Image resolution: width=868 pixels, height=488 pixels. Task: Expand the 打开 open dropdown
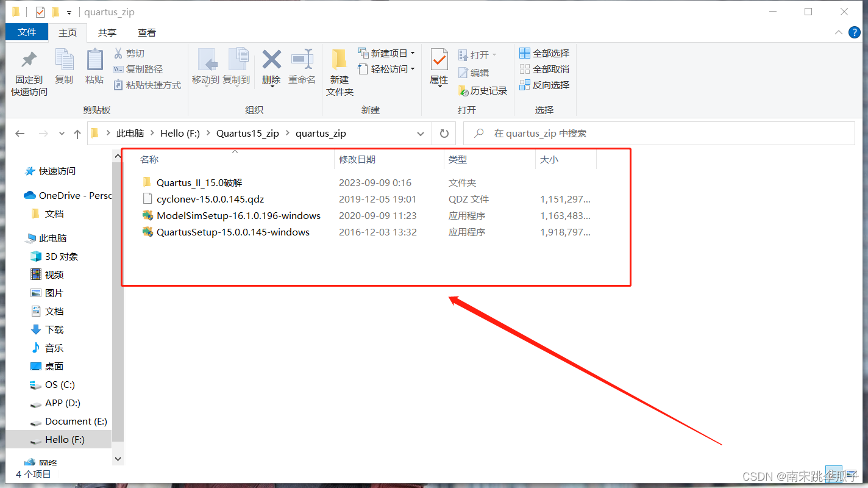[x=494, y=55]
